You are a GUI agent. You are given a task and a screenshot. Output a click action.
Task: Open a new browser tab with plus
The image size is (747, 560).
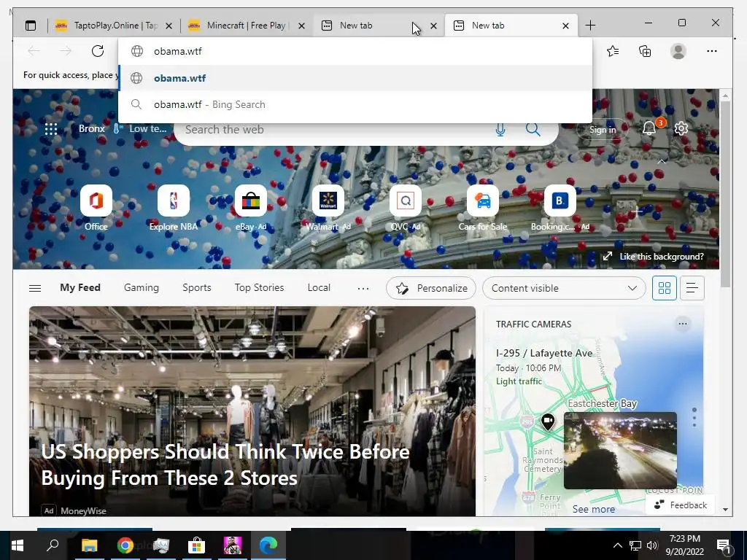tap(590, 26)
